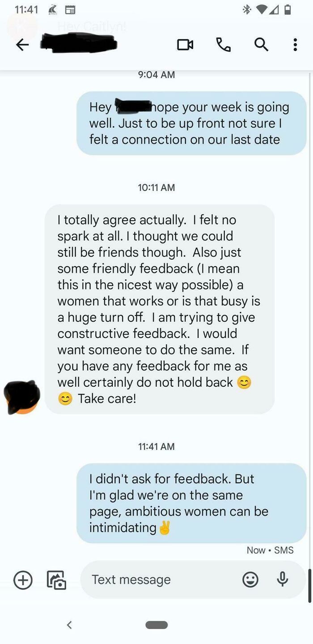Open the emoji picker

click(x=250, y=580)
